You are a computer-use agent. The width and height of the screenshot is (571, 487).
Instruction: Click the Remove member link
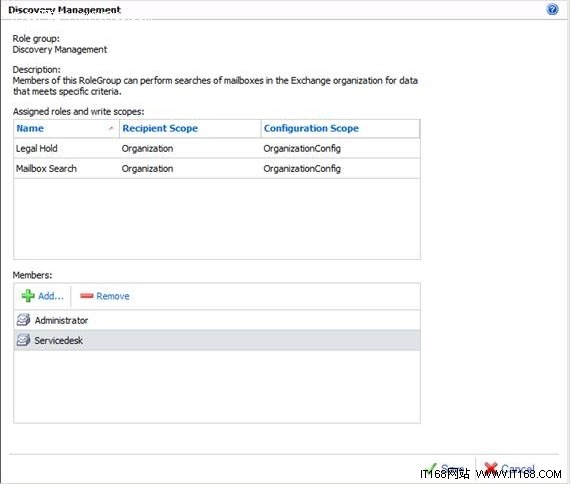pyautogui.click(x=113, y=296)
